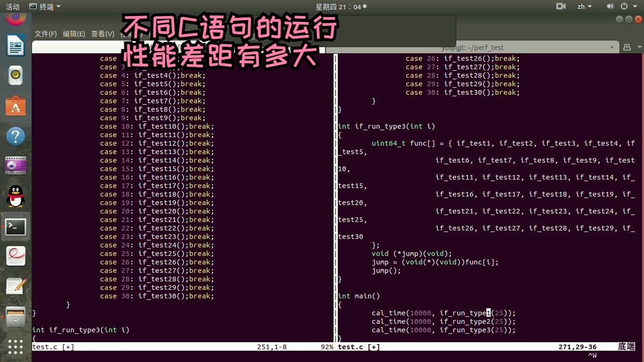Open the 查看(V) menu
Viewport: 644px width, 362px height.
[x=103, y=34]
